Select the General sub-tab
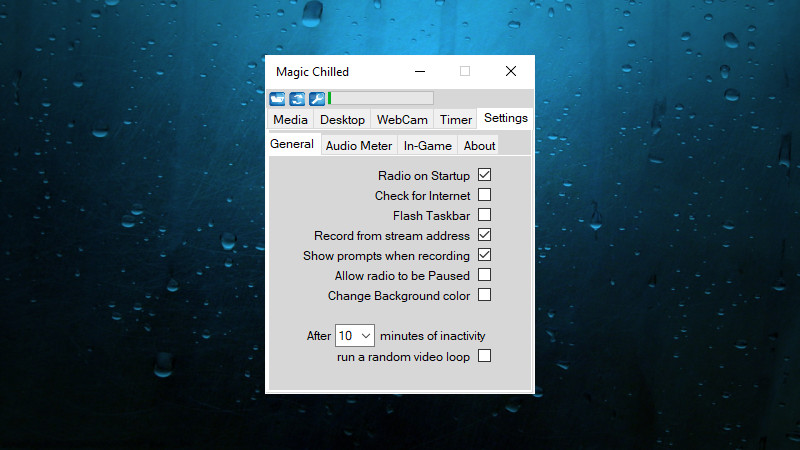The width and height of the screenshot is (800, 450). (x=292, y=144)
